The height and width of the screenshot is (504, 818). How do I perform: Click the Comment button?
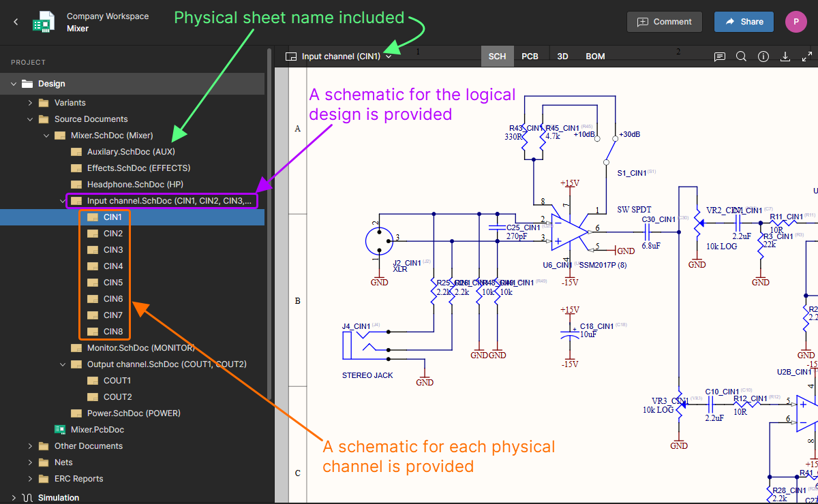[x=664, y=21]
